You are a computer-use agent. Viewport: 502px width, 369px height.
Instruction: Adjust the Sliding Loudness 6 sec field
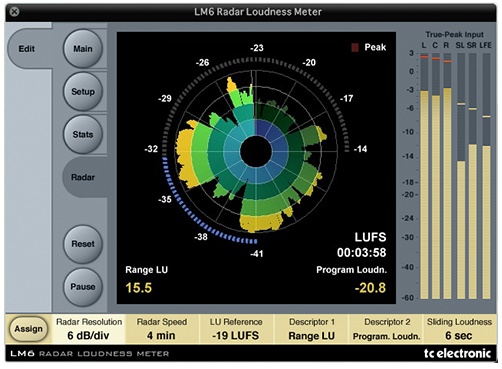point(459,329)
